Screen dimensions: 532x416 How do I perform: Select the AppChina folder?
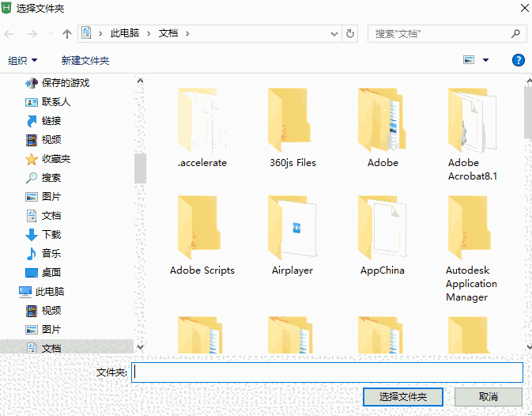tap(383, 235)
